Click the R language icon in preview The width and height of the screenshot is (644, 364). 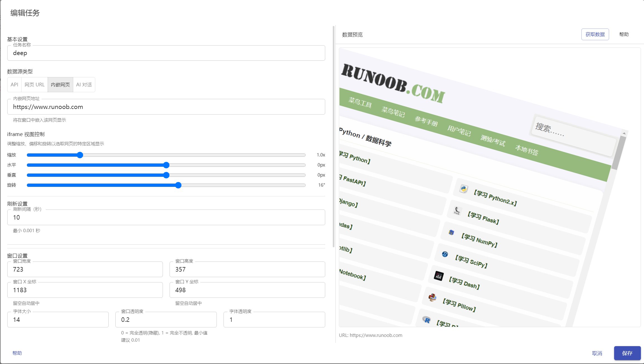[x=426, y=320]
